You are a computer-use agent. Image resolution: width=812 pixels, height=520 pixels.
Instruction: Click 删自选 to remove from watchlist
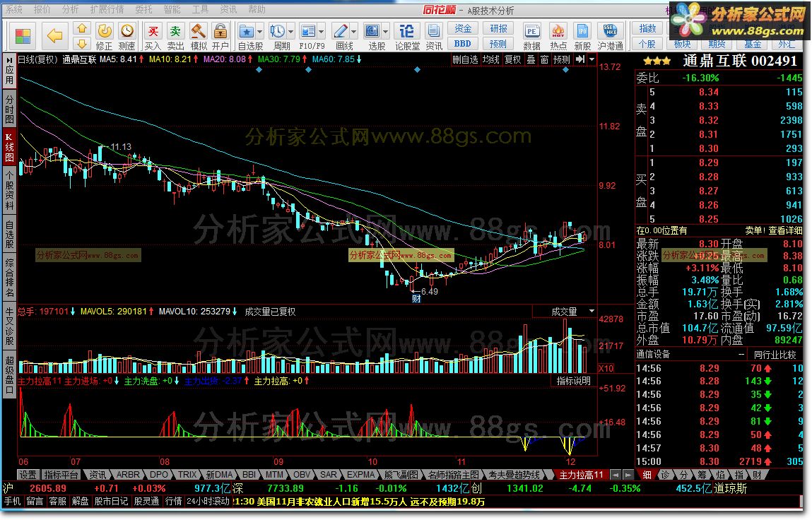(x=465, y=59)
